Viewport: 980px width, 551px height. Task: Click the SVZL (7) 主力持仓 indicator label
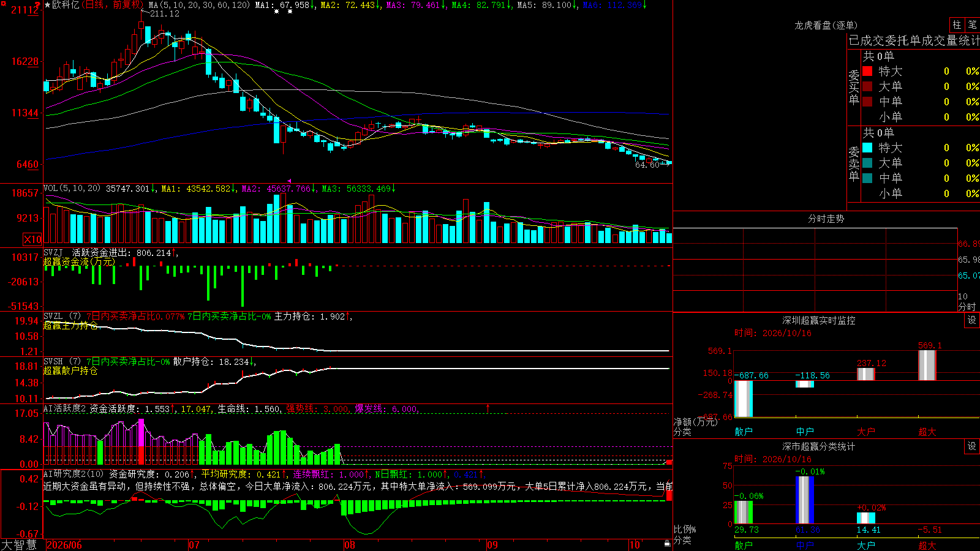click(x=62, y=317)
